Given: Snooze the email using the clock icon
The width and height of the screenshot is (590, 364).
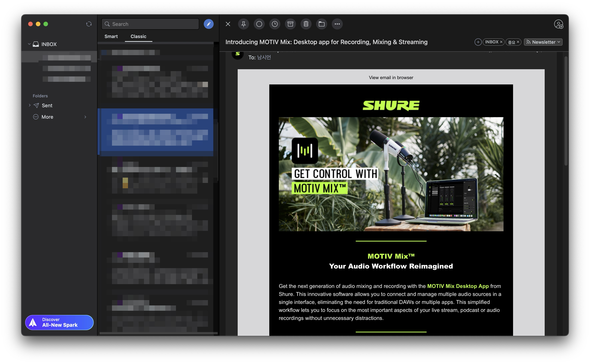Looking at the screenshot, I should click(275, 24).
